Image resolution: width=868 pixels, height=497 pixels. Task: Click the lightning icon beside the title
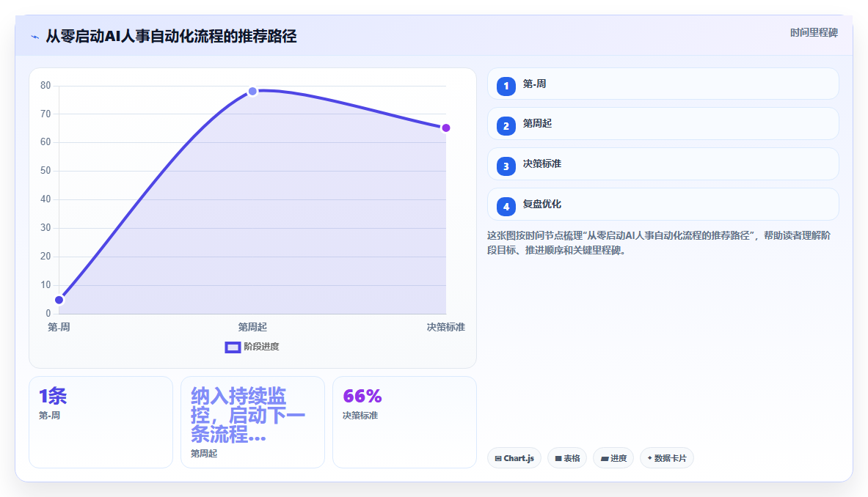point(35,37)
